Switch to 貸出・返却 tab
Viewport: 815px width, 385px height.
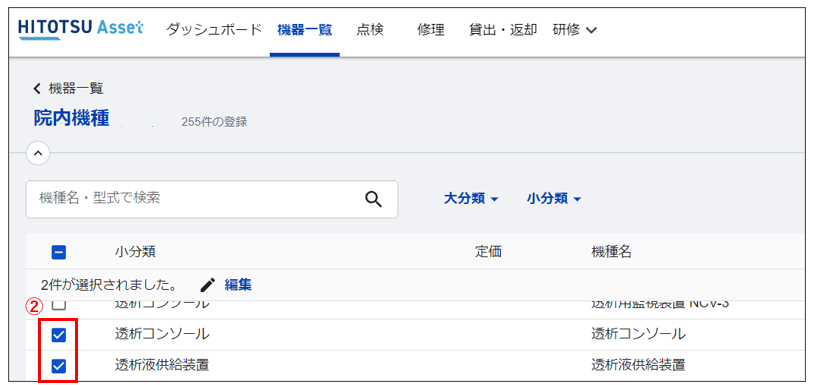pyautogui.click(x=503, y=30)
